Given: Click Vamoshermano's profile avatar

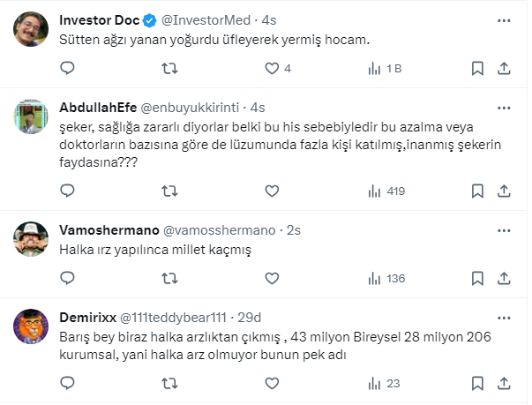Looking at the screenshot, I should point(31,237).
